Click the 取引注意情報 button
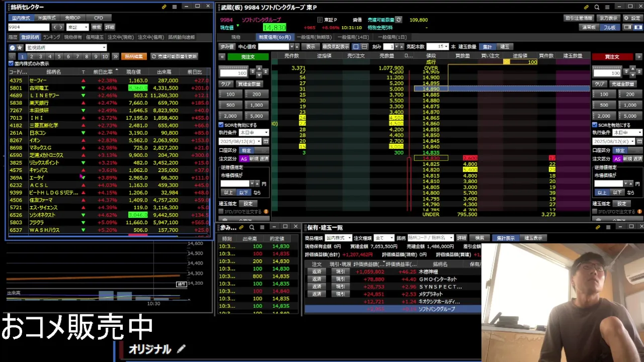Image resolution: width=644 pixels, height=362 pixels. pyautogui.click(x=579, y=18)
